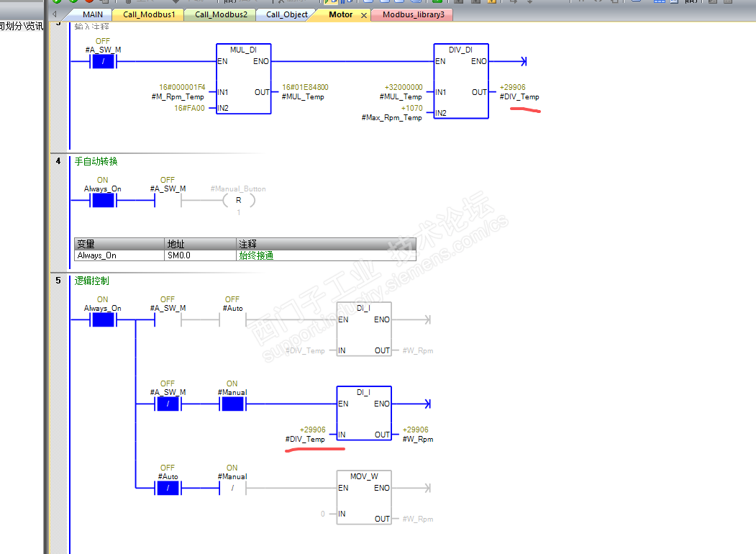
Task: Click the ENO arrow after DIV_DI
Action: [524, 61]
